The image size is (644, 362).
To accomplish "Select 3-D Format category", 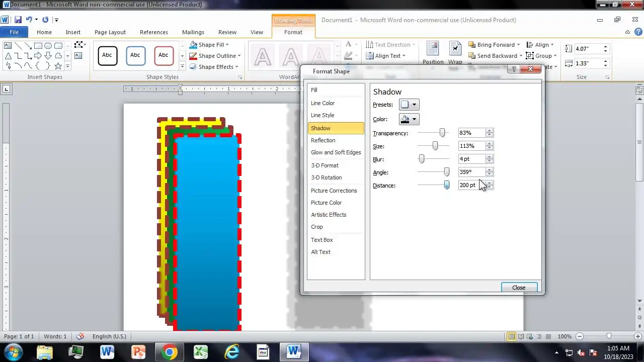I will pos(336,165).
